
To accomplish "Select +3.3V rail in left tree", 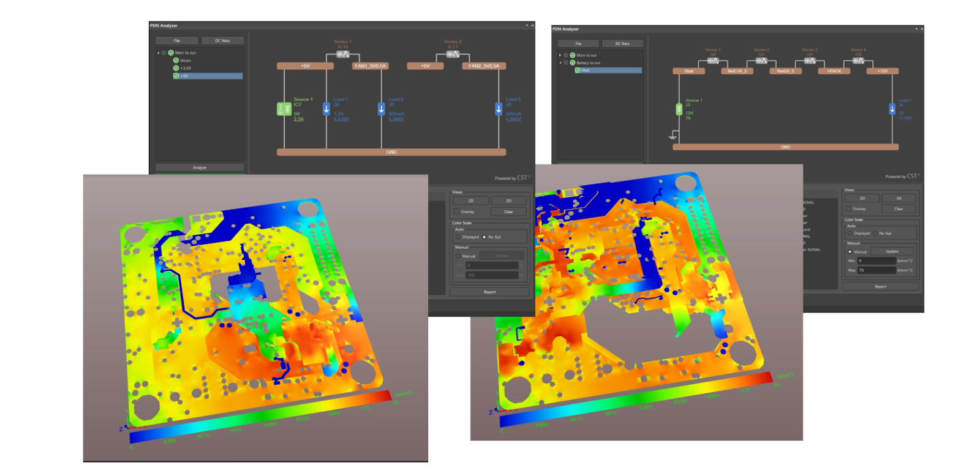I will click(x=186, y=68).
